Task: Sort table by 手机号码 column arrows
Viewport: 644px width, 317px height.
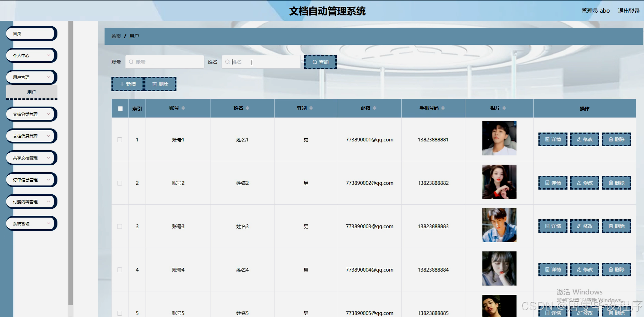Action: coord(443,108)
